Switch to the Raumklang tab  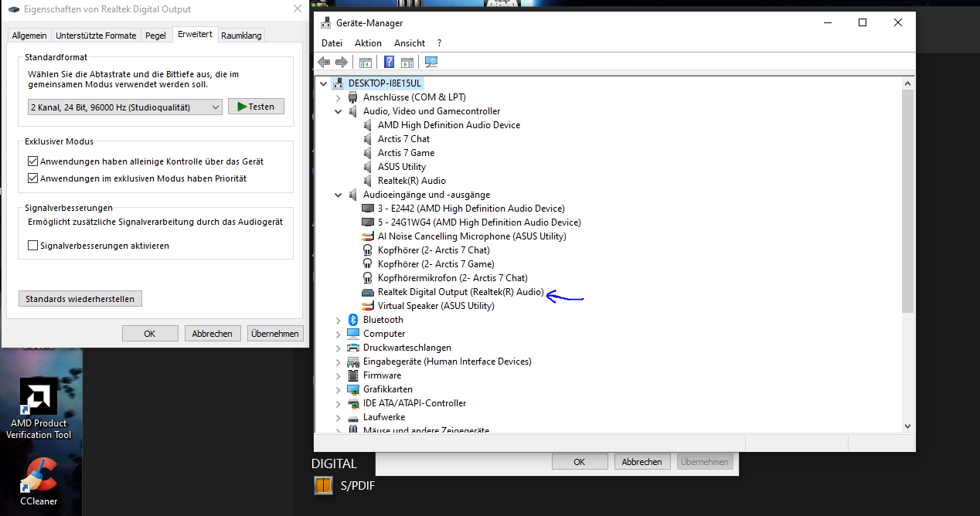[241, 36]
